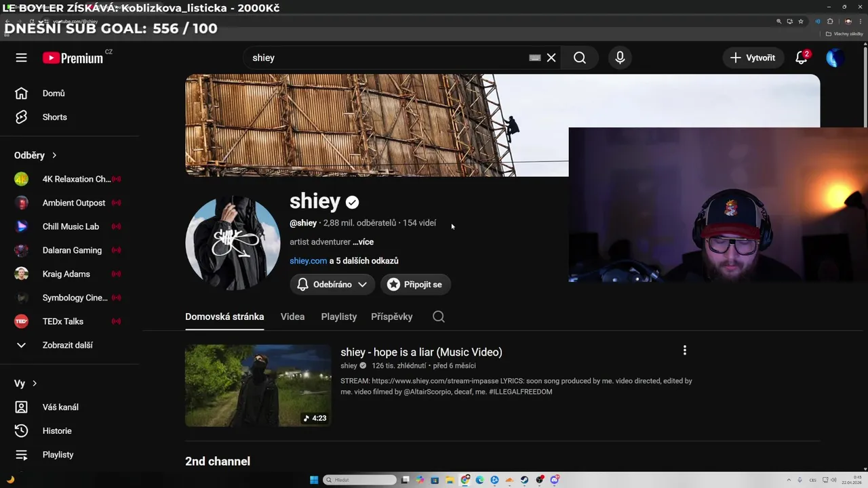Open the browser extensions puzzle icon

[x=830, y=22]
